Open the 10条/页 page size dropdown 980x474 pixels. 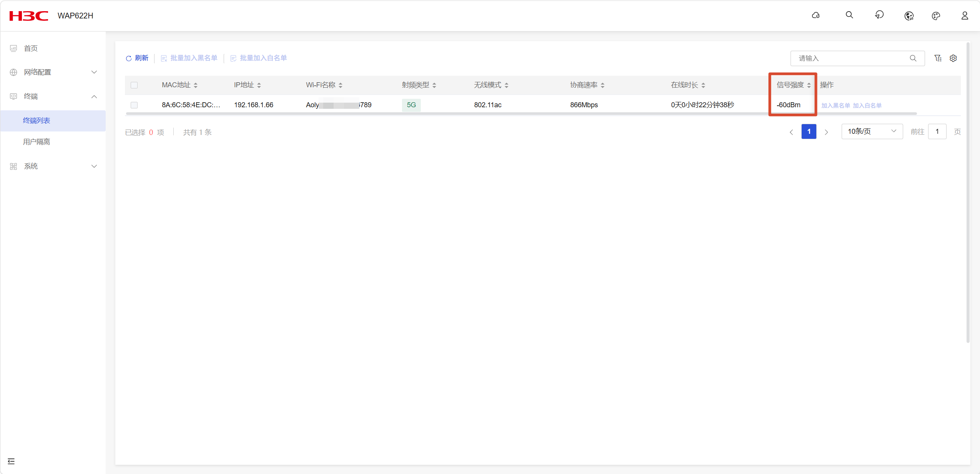point(872,131)
